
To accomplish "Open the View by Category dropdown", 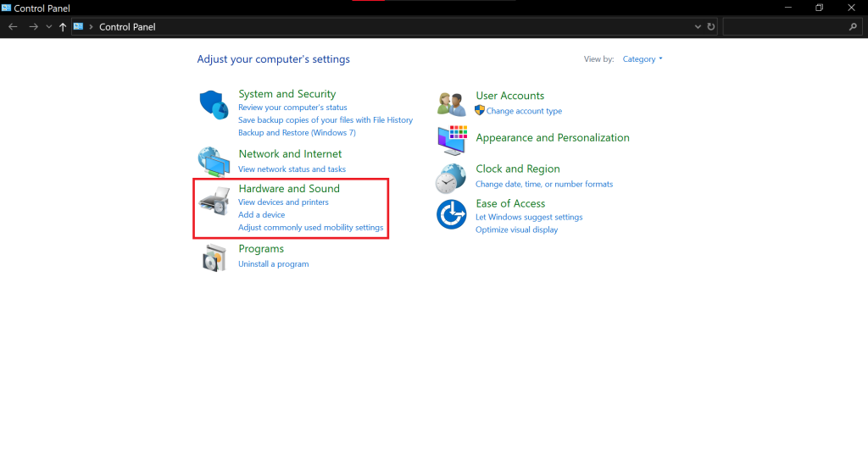I will click(x=643, y=59).
